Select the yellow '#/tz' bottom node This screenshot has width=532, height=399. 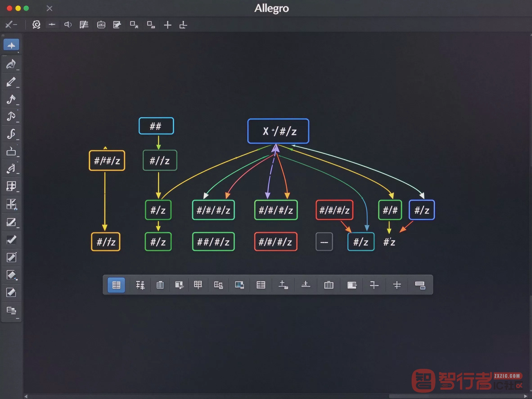106,242
